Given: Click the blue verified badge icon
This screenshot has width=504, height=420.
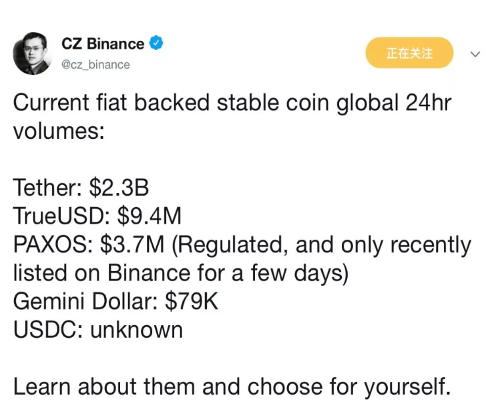Looking at the screenshot, I should tap(156, 43).
